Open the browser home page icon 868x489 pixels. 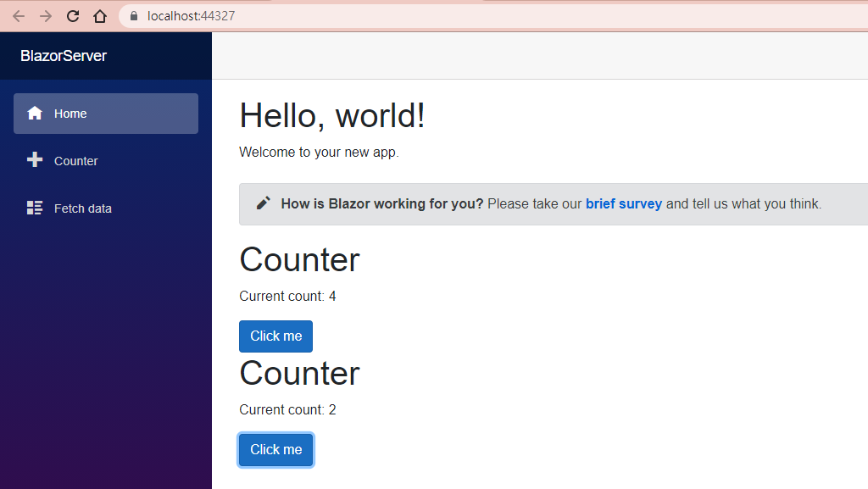[100, 16]
